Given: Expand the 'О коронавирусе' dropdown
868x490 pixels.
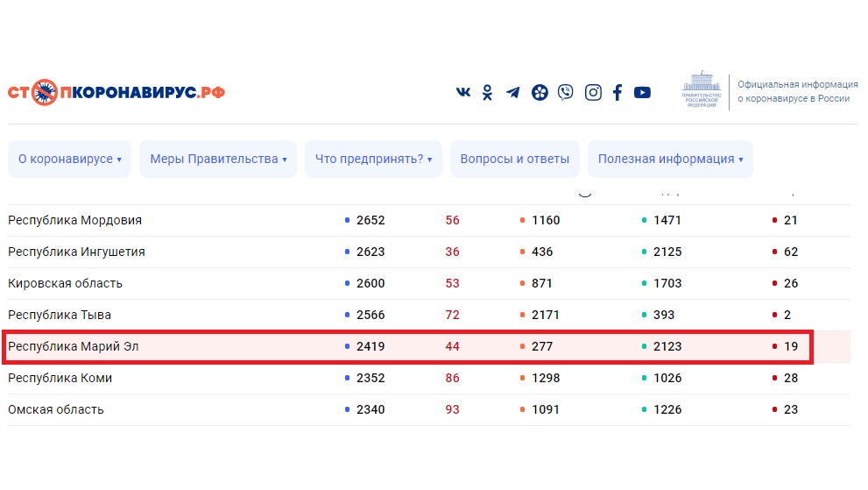Looking at the screenshot, I should (69, 159).
